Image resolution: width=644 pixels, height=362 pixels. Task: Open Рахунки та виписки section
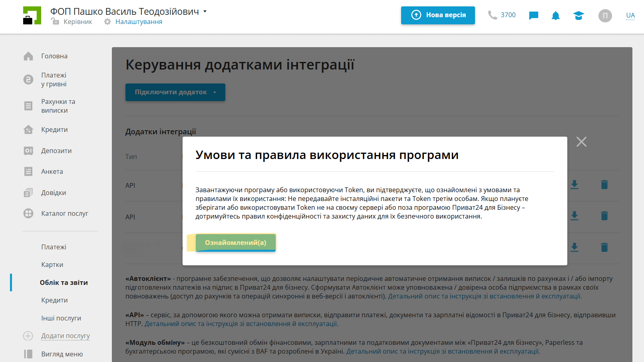[58, 106]
